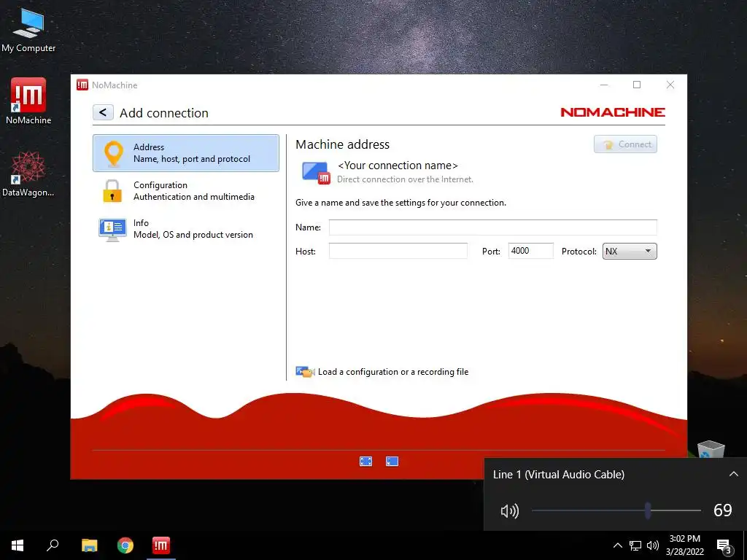
Task: Focus the Name input field
Action: pyautogui.click(x=492, y=227)
